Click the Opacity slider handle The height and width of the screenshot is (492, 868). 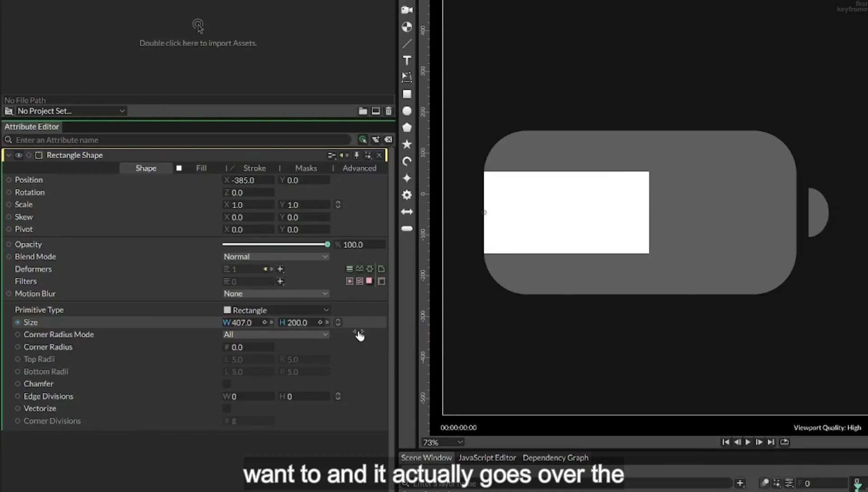327,244
